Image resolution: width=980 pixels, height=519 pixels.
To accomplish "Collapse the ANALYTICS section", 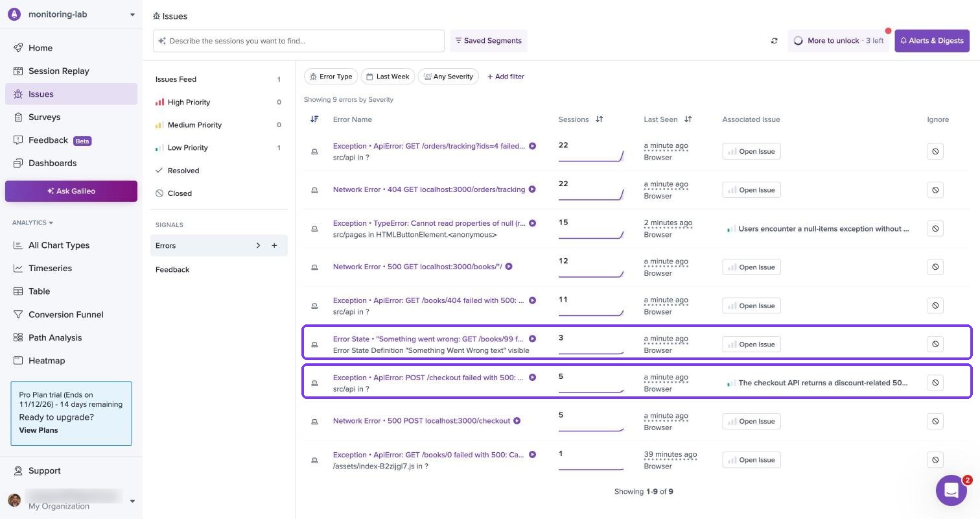I will tap(32, 223).
